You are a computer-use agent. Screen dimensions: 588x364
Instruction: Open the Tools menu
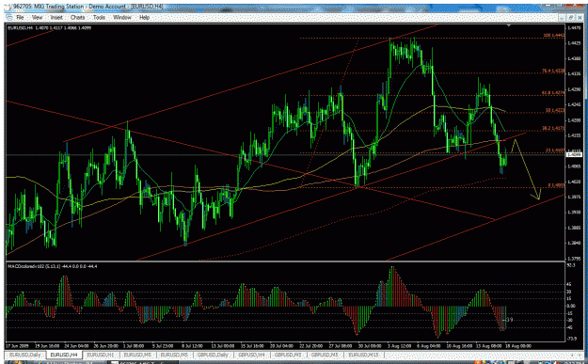tap(99, 18)
